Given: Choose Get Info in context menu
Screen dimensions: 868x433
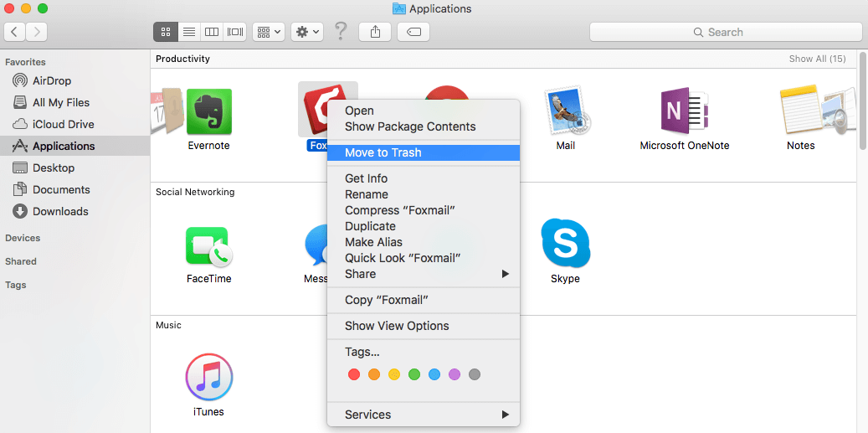Looking at the screenshot, I should click(x=424, y=179).
